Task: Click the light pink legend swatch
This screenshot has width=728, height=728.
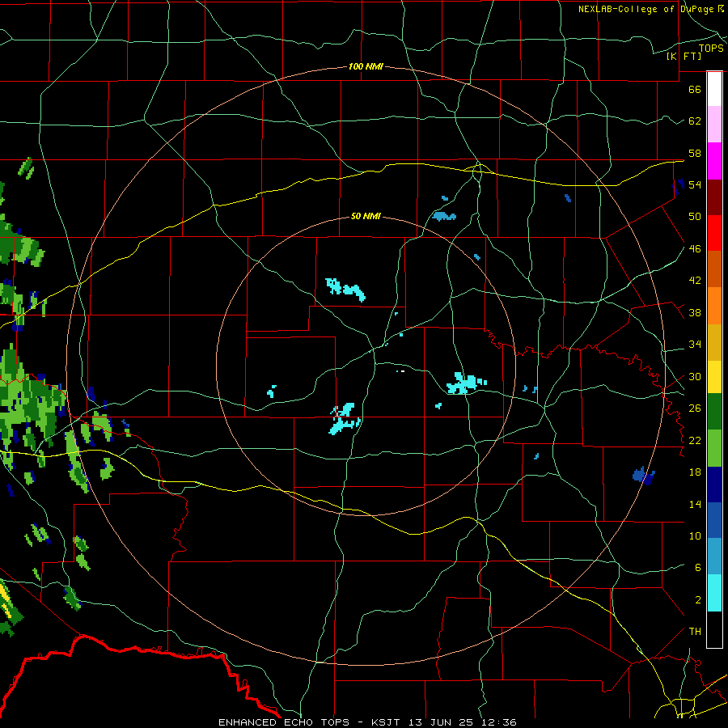Action: pos(714,125)
